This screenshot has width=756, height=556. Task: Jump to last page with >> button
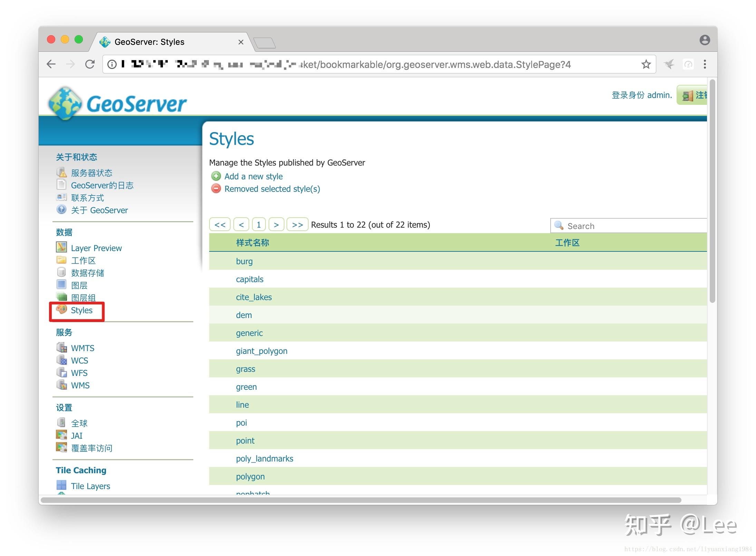click(297, 225)
